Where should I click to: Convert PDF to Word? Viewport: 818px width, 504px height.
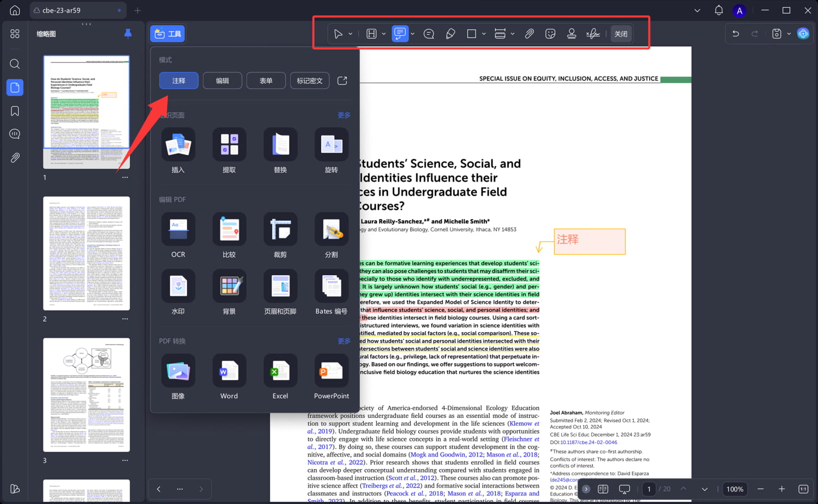(229, 371)
